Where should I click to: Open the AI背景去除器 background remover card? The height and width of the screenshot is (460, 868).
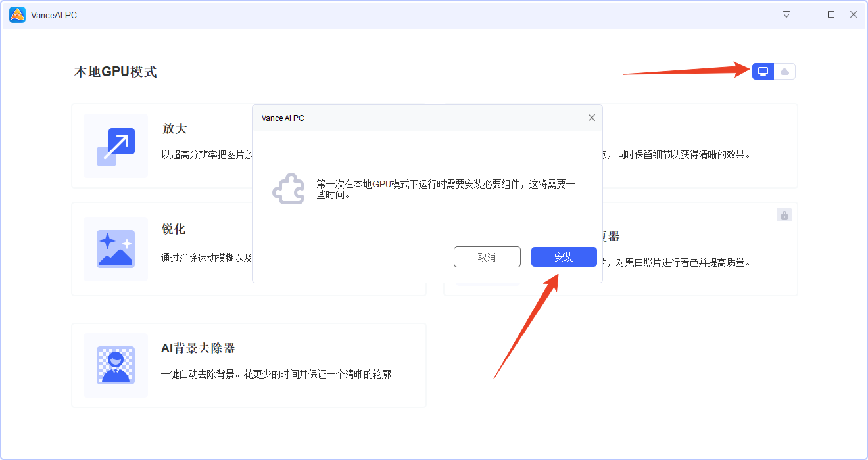coord(249,365)
